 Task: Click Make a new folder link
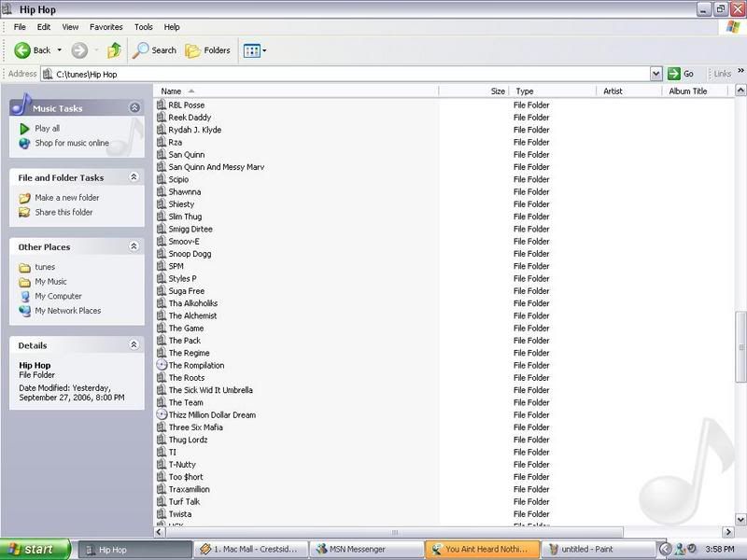(x=67, y=198)
